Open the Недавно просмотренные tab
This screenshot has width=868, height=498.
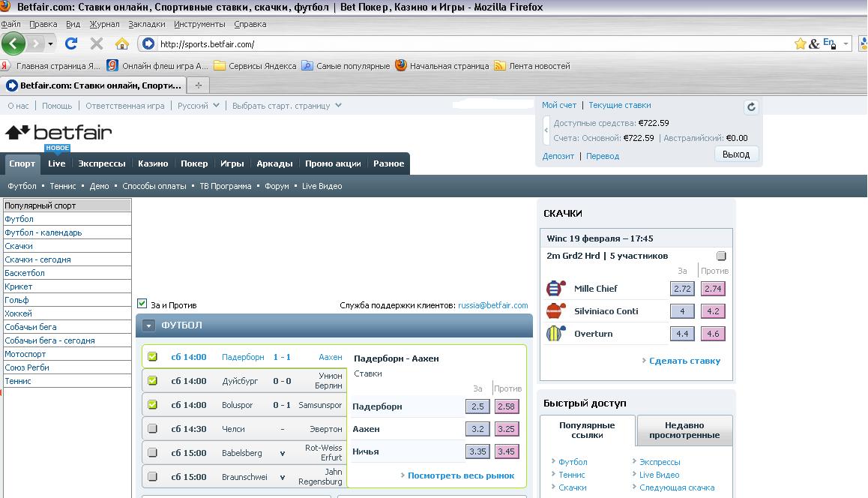pyautogui.click(x=685, y=430)
